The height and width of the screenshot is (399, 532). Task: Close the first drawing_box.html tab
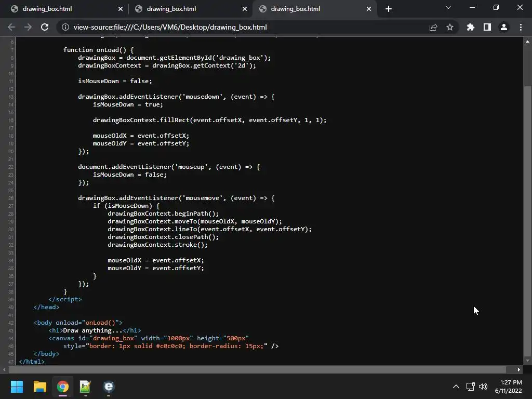click(x=121, y=9)
